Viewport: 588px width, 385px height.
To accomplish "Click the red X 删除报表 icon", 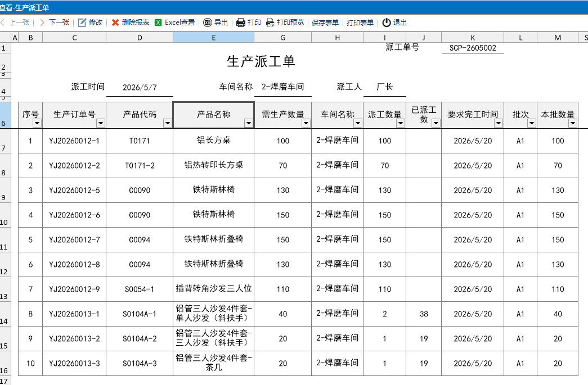I will point(115,22).
